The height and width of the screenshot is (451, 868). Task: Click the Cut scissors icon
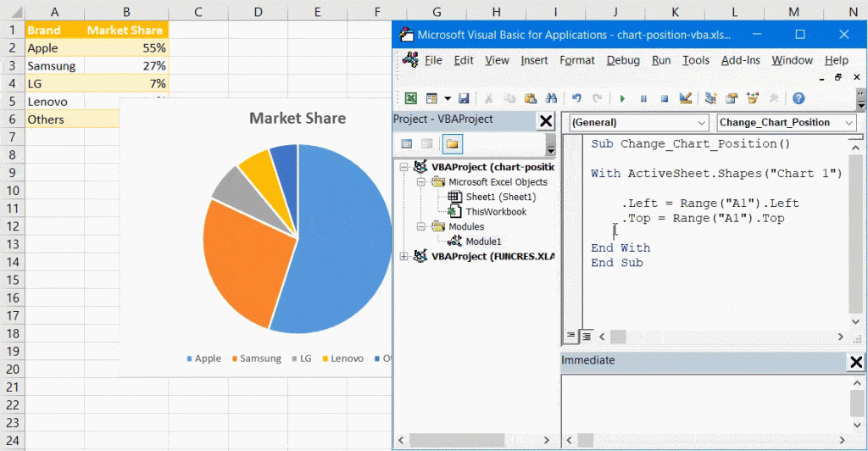point(488,98)
